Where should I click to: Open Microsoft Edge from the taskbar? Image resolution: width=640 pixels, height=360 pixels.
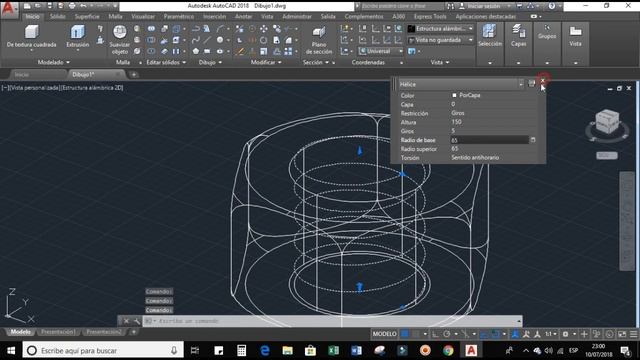pos(264,350)
